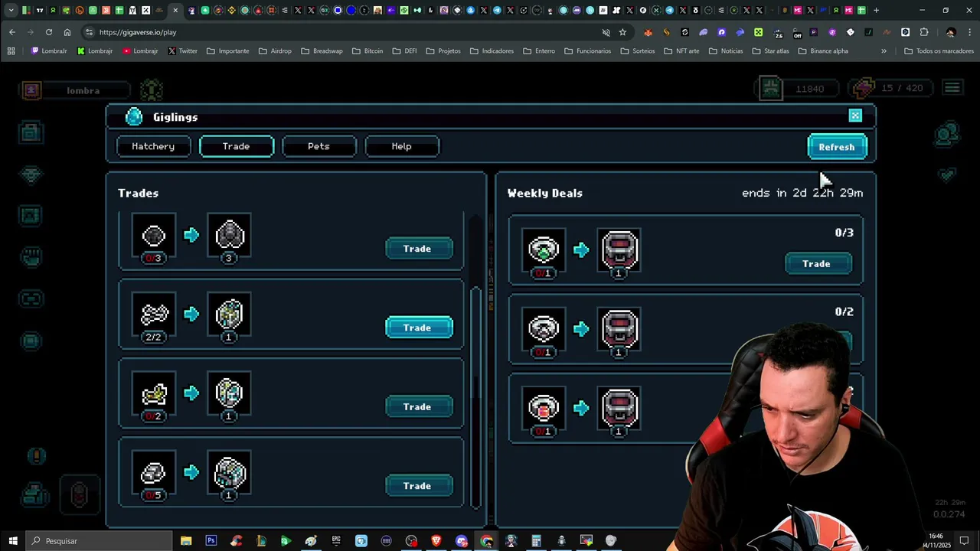Screen dimensions: 980x551
Task: Select the input item showing 0/5
Action: [x=154, y=474]
